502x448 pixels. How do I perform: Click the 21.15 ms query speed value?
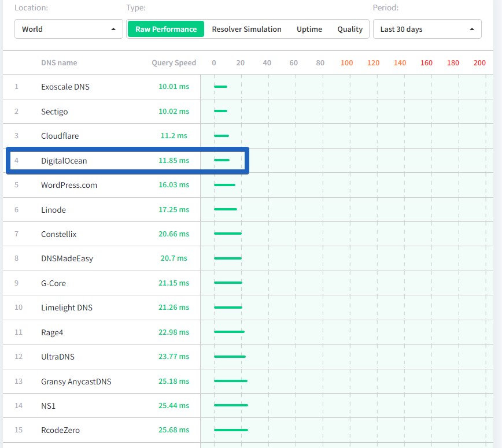tap(174, 283)
